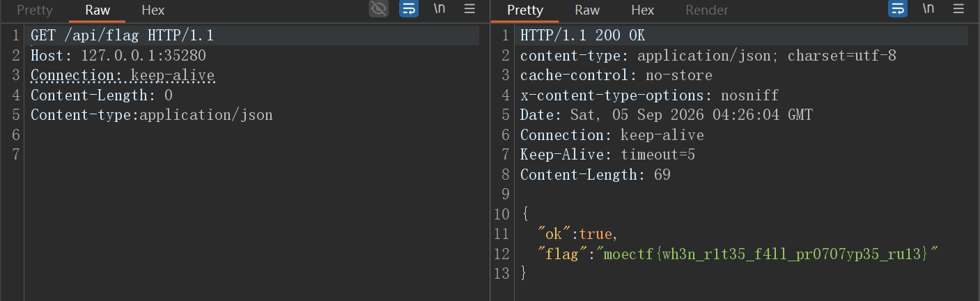980x301 pixels.
Task: Click the Content-type:application/json request header
Action: 152,115
